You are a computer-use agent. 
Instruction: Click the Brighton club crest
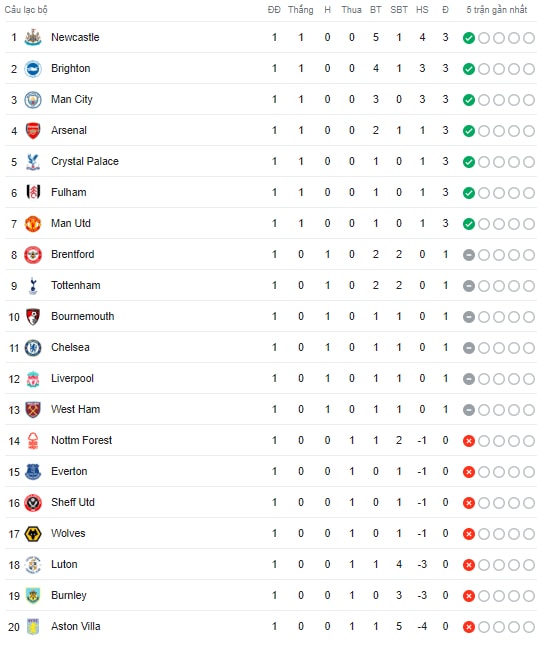[x=33, y=69]
